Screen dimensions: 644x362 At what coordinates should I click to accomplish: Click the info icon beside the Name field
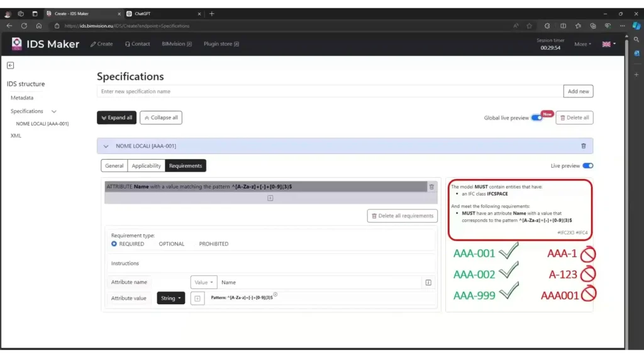pyautogui.click(x=428, y=283)
